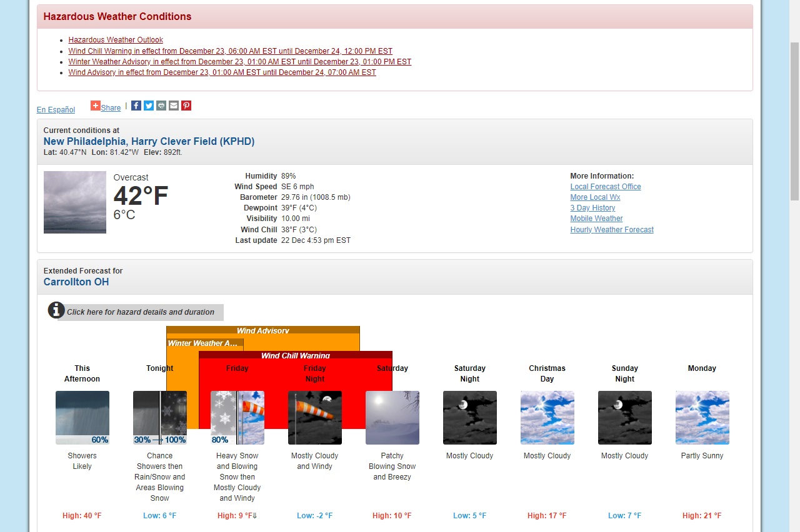Open the Wind Chill Warning details link
This screenshot has width=800, height=532.
point(231,51)
